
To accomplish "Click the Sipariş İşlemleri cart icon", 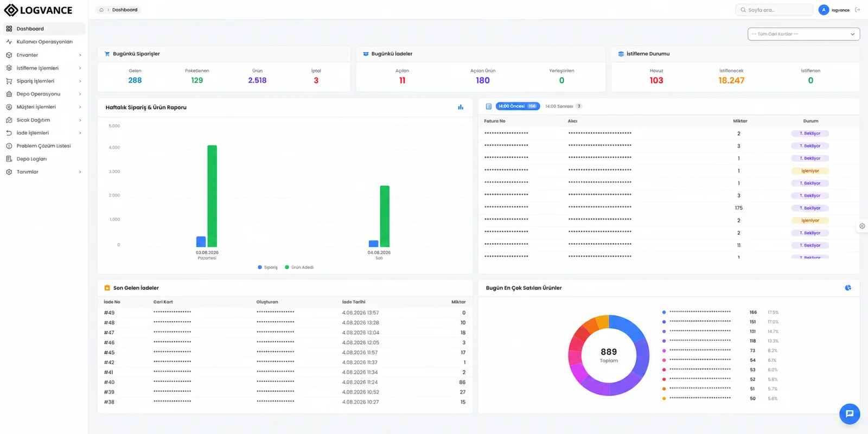I will click(x=9, y=81).
